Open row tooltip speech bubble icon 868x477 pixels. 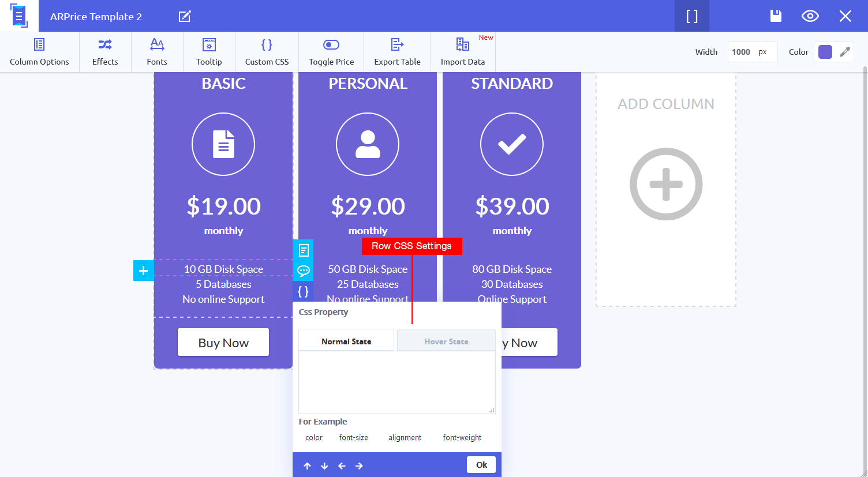coord(304,271)
